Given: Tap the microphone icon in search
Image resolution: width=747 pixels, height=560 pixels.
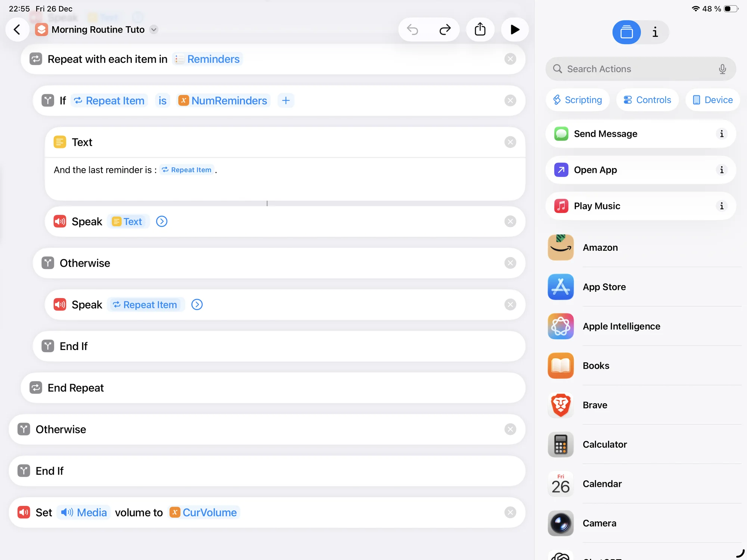Looking at the screenshot, I should coord(722,69).
